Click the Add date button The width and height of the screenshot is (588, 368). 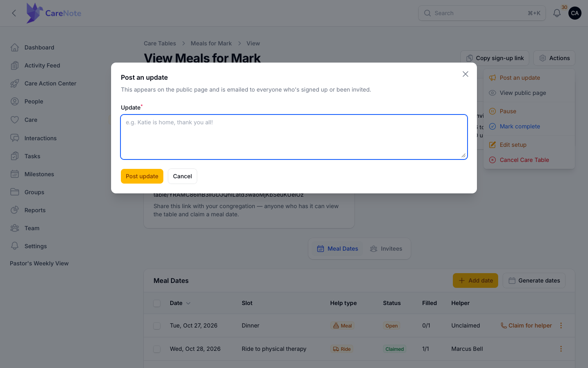[x=475, y=280]
